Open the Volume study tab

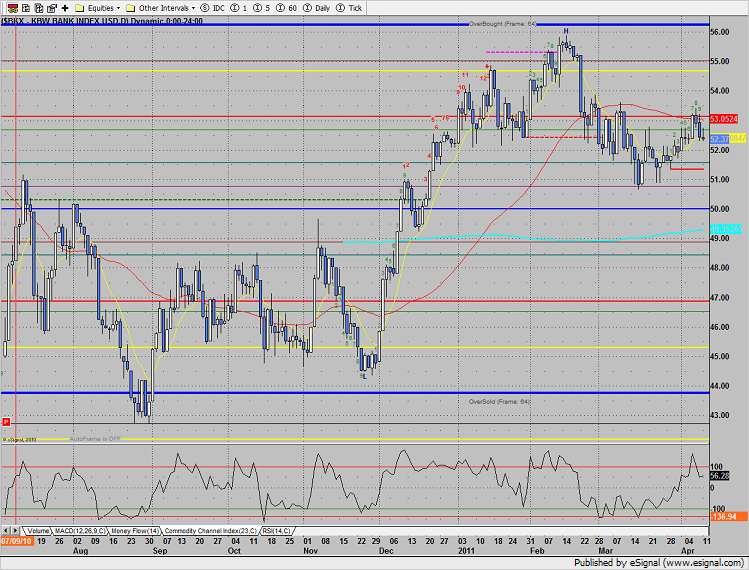tap(38, 531)
